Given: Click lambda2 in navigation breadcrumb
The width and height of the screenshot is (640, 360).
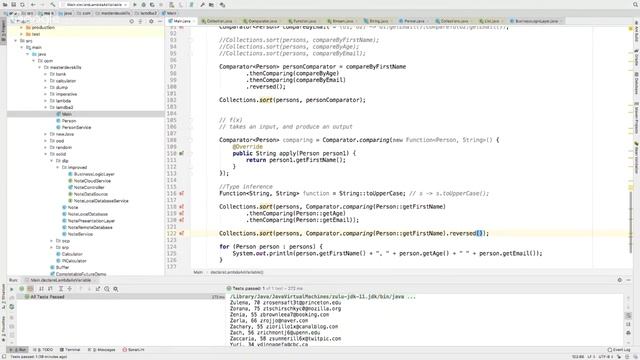Looking at the screenshot, I should [x=146, y=13].
